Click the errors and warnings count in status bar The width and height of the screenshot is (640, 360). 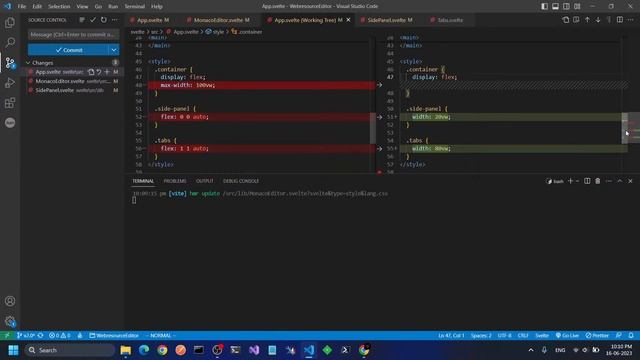(60, 336)
